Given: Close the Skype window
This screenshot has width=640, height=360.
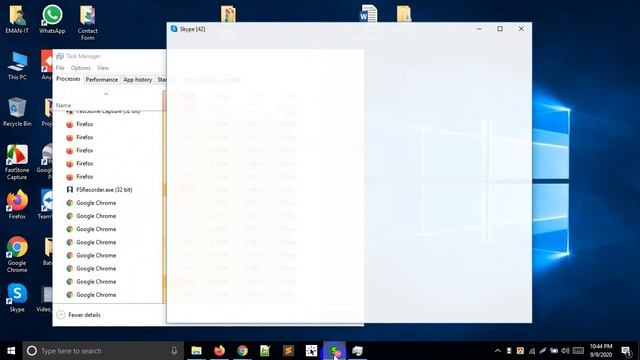Looking at the screenshot, I should pos(521,29).
